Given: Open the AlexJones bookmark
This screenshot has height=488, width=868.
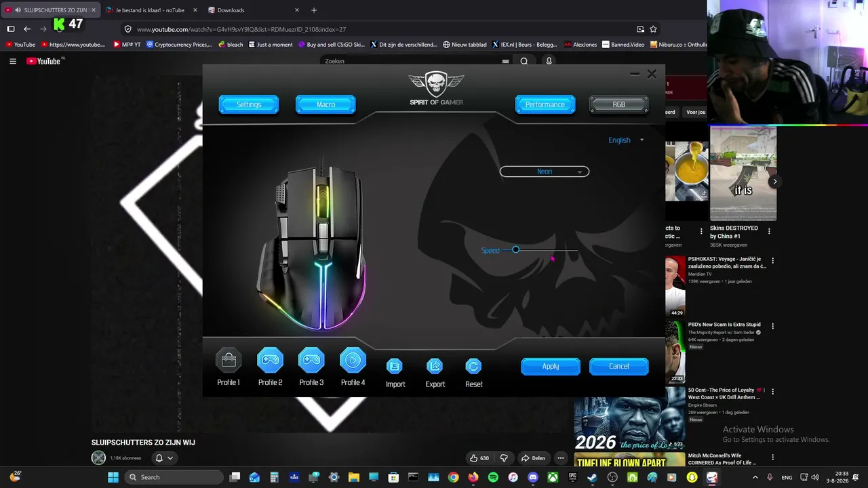Looking at the screenshot, I should tap(580, 45).
